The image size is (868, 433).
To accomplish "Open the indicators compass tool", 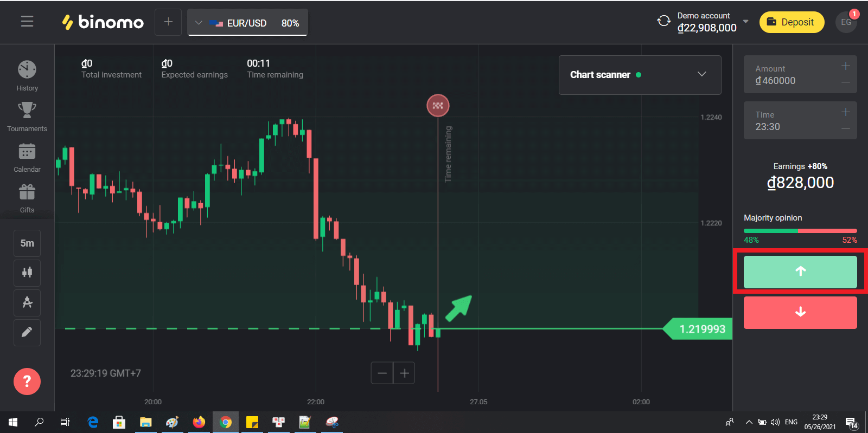I will click(27, 302).
